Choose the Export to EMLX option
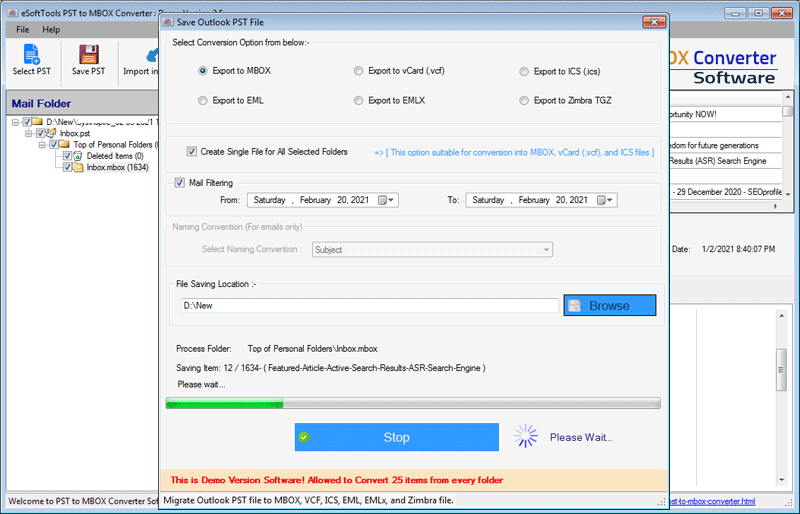 [359, 101]
